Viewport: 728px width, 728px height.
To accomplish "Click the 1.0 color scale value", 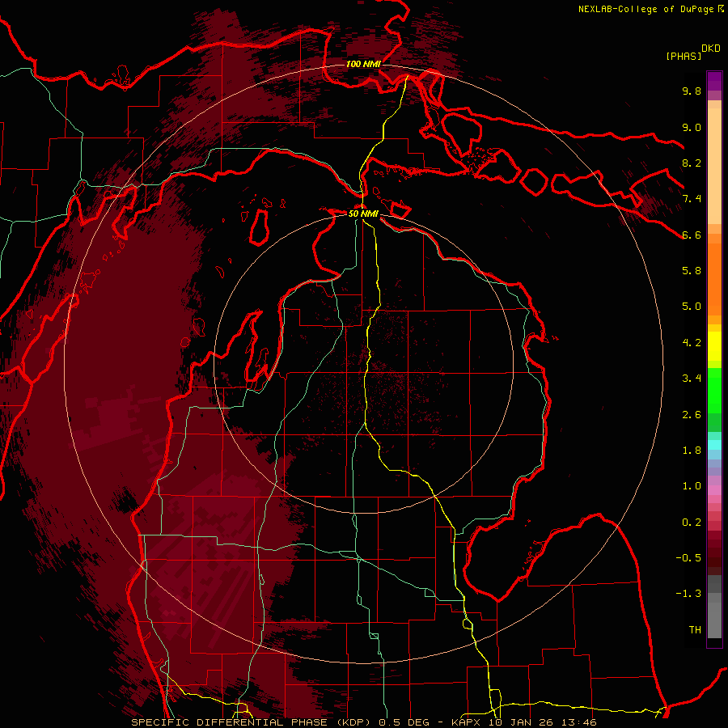I will [x=692, y=486].
